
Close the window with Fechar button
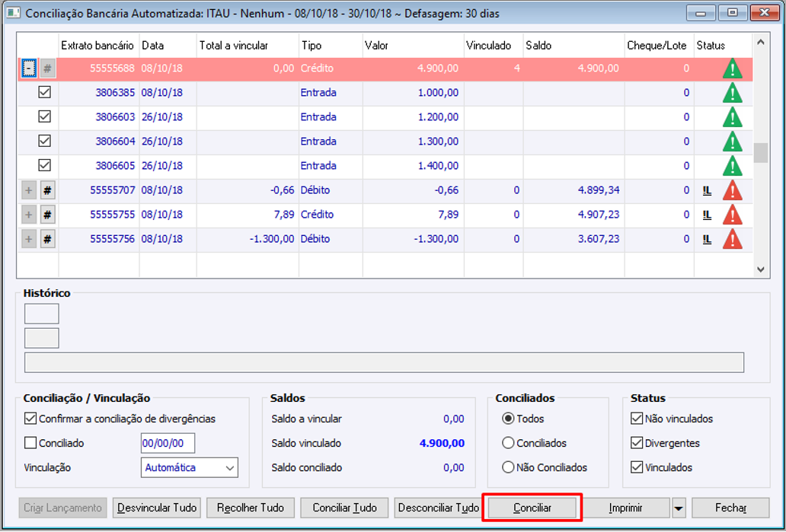point(730,508)
